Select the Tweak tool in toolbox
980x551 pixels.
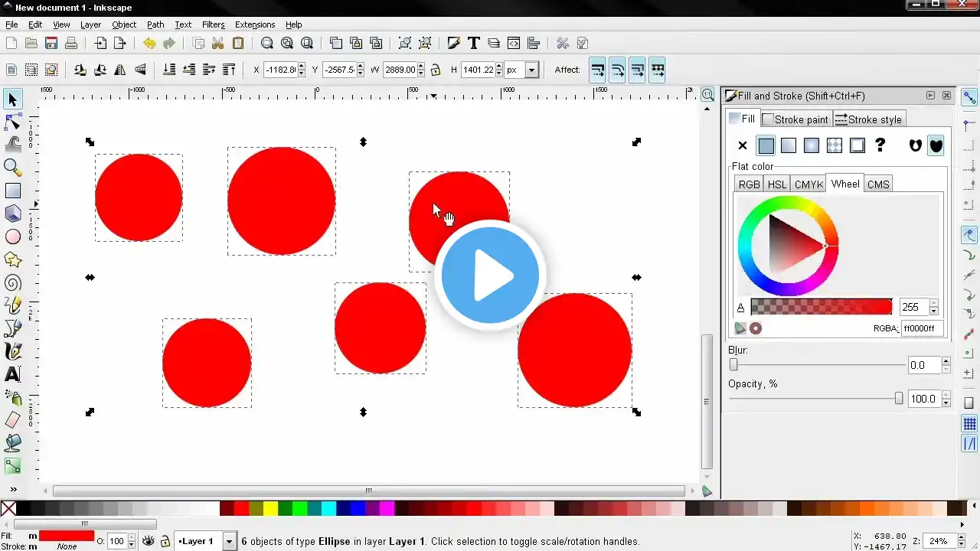[x=12, y=144]
